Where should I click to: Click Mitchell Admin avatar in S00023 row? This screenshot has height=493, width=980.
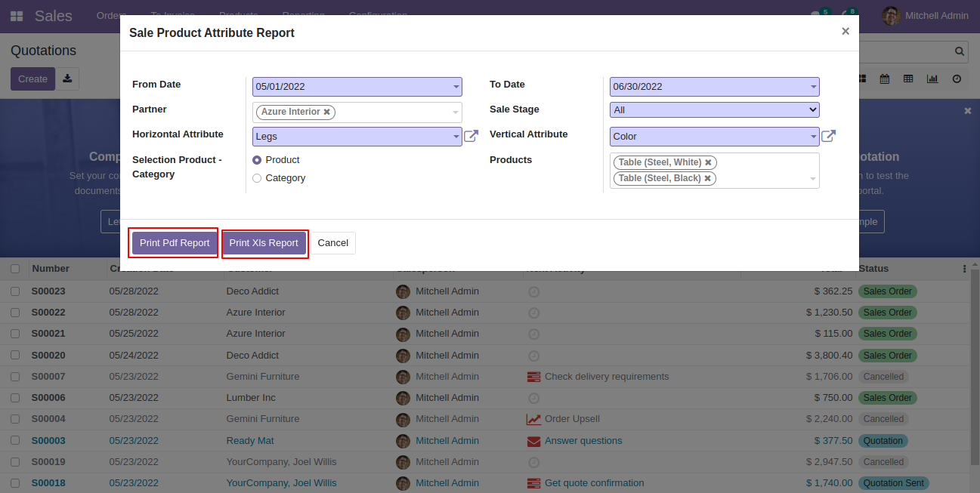pos(403,291)
